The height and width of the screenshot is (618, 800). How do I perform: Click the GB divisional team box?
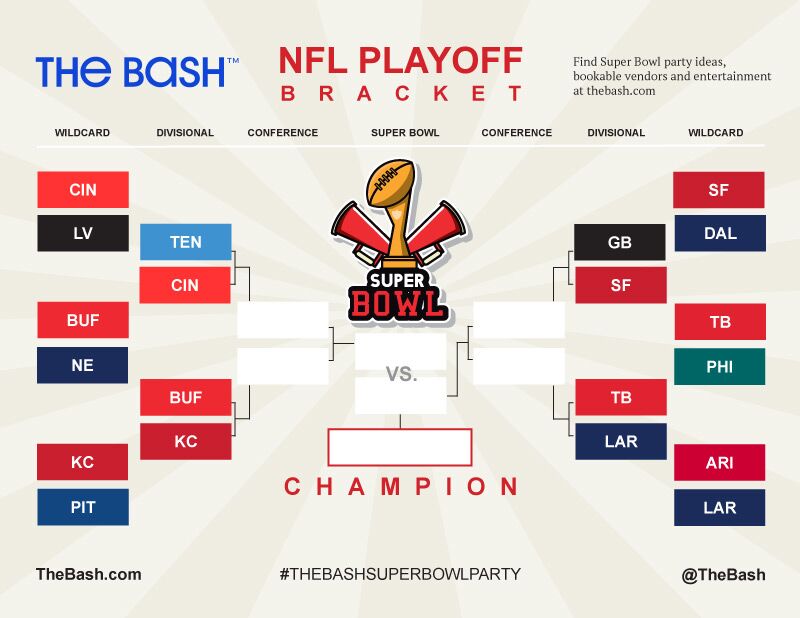pos(619,242)
